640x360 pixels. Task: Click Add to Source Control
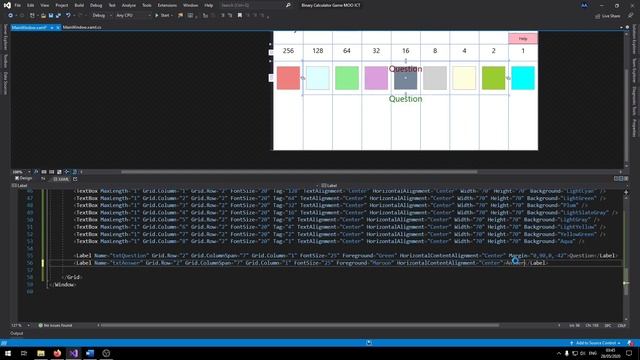[x=595, y=343]
